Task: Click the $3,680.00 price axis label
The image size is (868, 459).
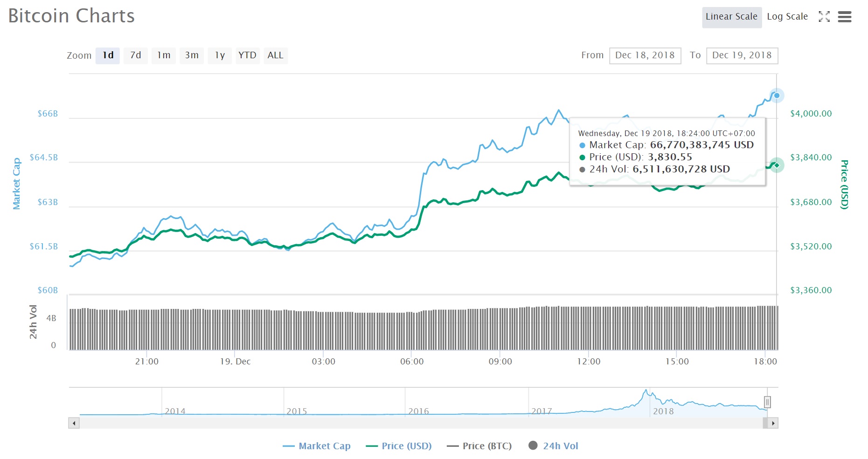Action: [811, 202]
